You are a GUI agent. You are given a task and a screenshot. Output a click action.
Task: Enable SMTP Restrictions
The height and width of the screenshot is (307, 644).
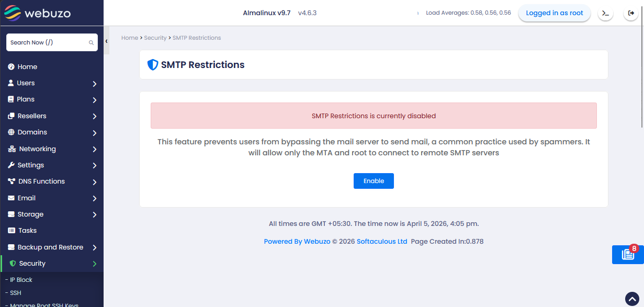point(374,181)
